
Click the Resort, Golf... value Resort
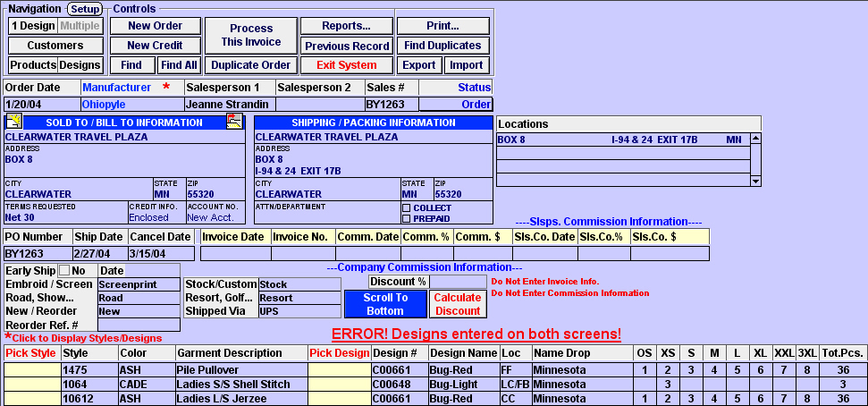coord(299,298)
